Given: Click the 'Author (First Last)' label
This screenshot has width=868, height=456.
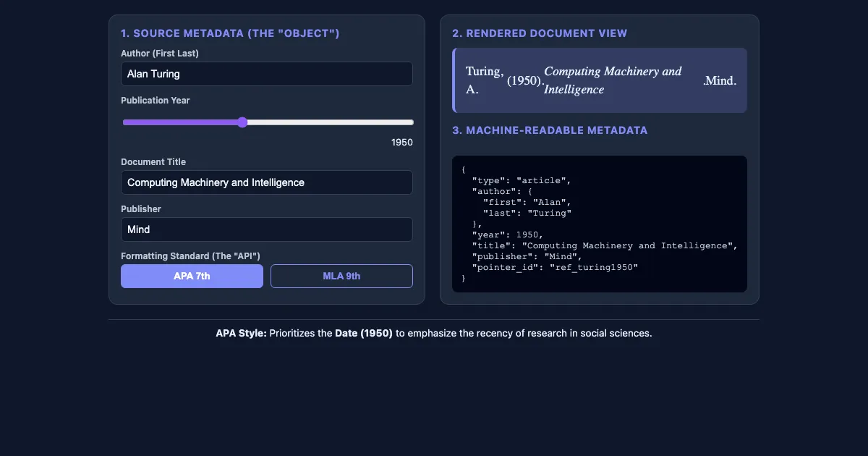Looking at the screenshot, I should tap(160, 54).
